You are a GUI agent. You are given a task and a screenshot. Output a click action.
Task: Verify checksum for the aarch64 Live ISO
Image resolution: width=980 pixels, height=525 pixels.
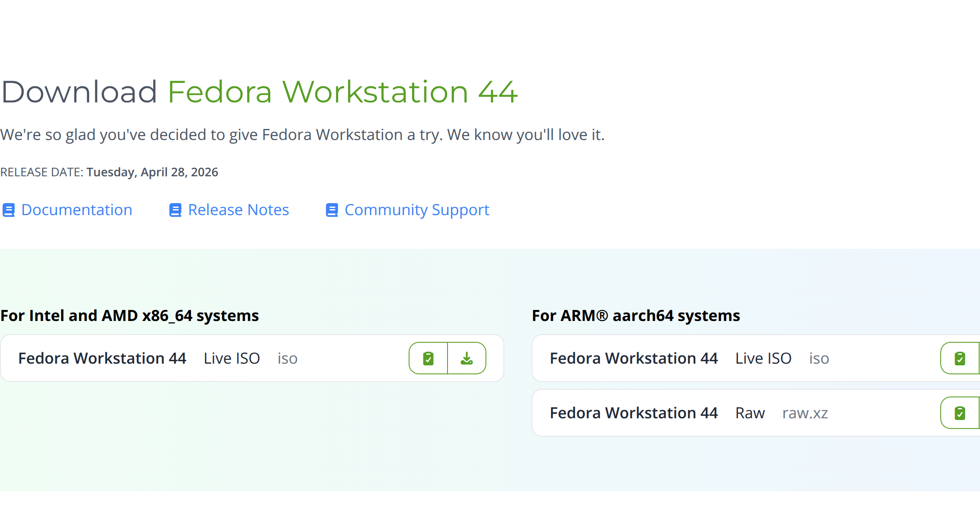click(x=960, y=358)
